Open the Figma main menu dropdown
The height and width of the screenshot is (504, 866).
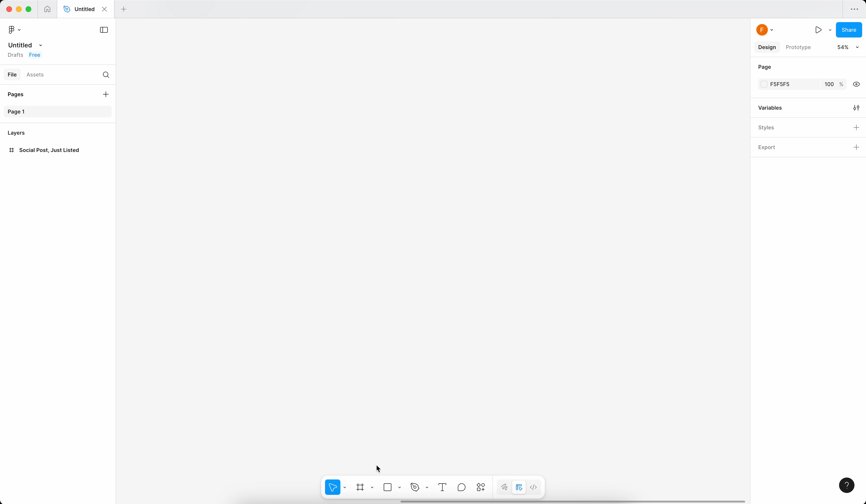pos(14,30)
